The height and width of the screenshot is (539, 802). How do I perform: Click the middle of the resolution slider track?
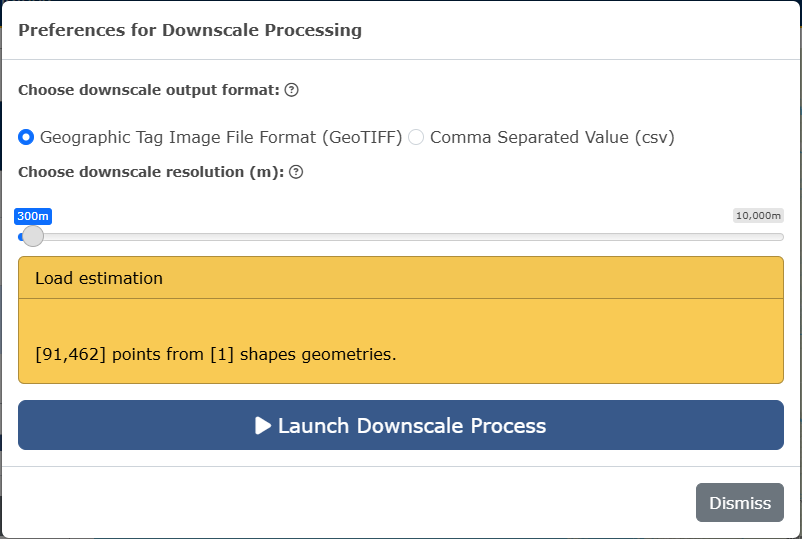click(401, 237)
